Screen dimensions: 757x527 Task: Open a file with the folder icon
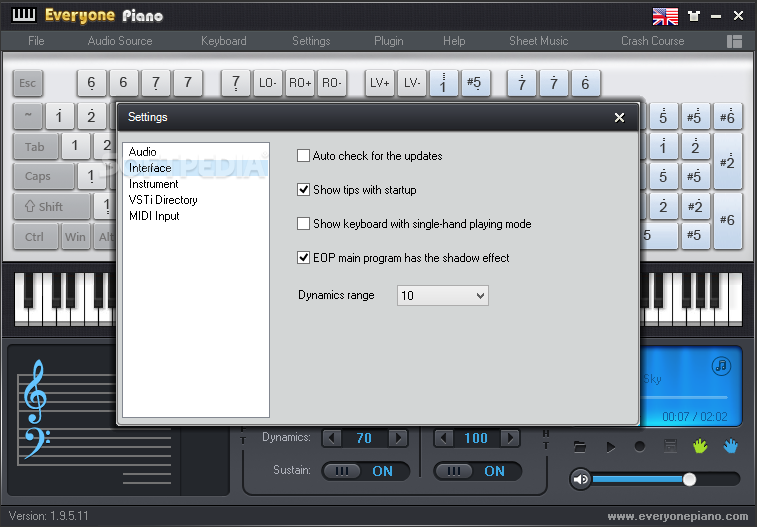click(580, 447)
